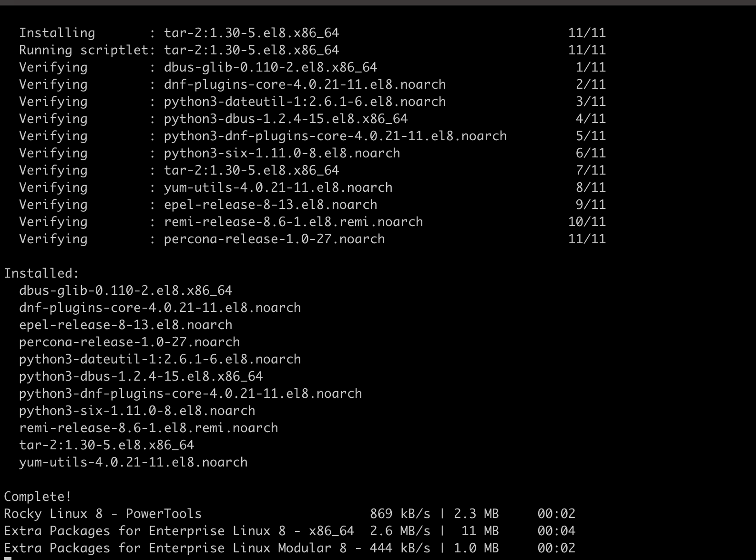Click 'Rocky Linux 8 - PowerTools' repository text

(102, 514)
